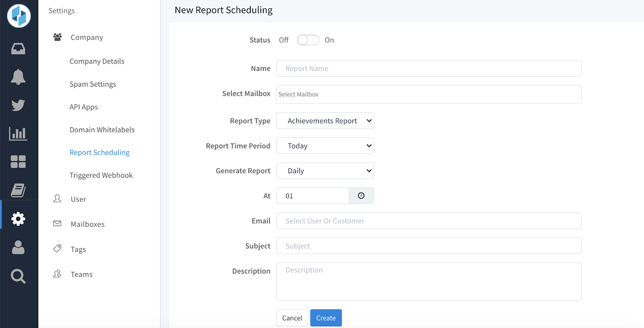
Task: Click into the Description text area
Action: 429,282
